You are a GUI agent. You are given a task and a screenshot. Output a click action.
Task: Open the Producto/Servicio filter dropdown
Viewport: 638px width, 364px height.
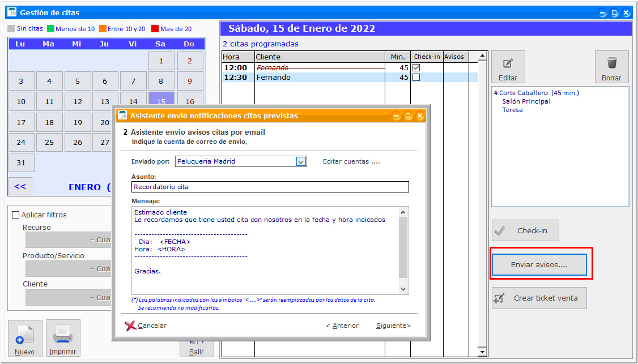69,269
